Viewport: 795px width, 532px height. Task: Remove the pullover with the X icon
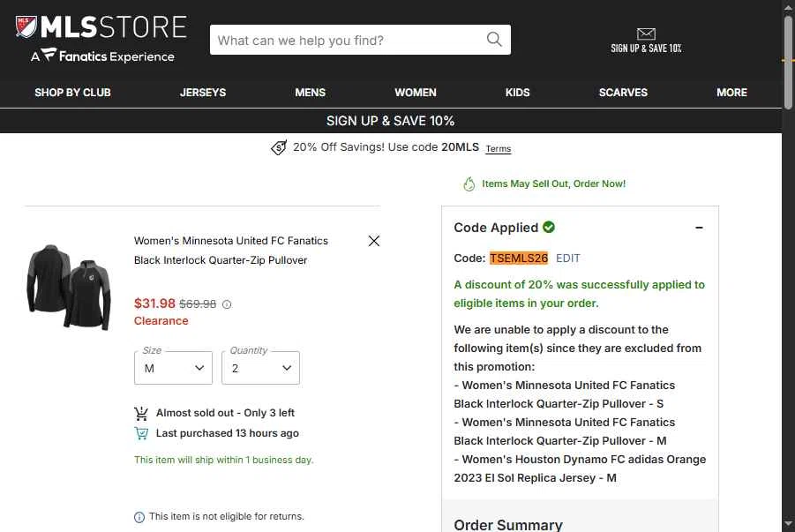(373, 241)
